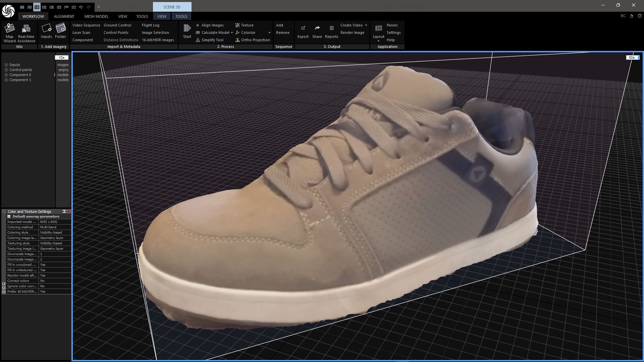Open the Map Wizard tool

(9, 29)
